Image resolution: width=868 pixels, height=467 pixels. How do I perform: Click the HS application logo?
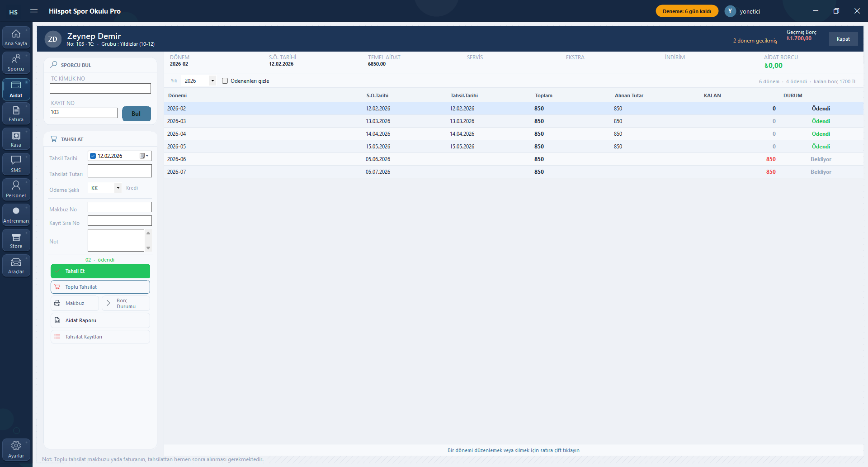click(x=14, y=12)
